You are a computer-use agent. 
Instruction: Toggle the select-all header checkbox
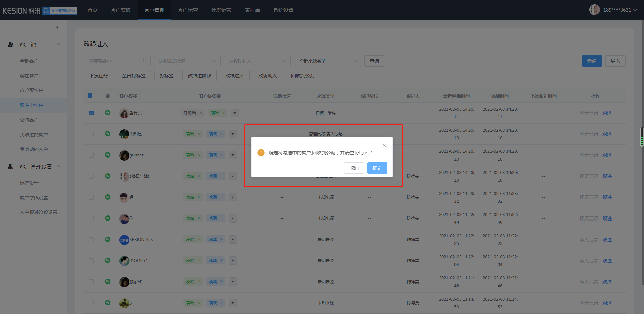click(x=90, y=96)
